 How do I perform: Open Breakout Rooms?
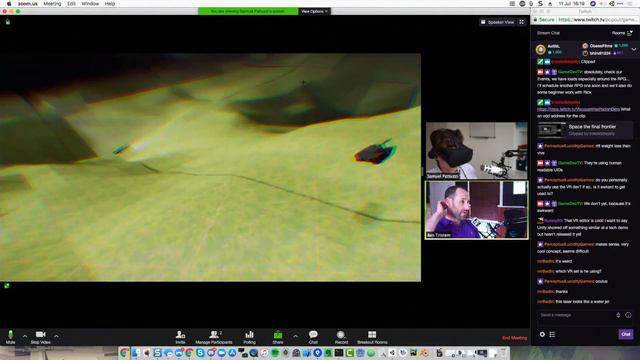pyautogui.click(x=372, y=337)
